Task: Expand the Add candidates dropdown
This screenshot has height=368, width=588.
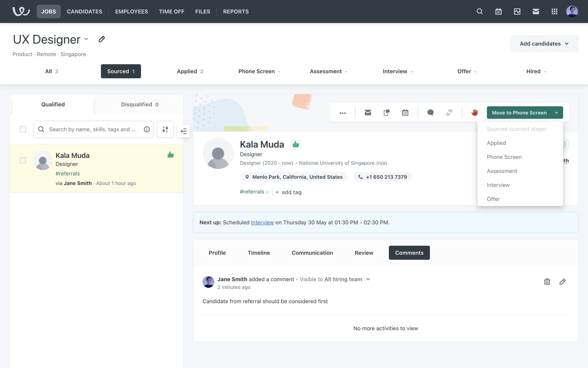Action: pos(544,44)
